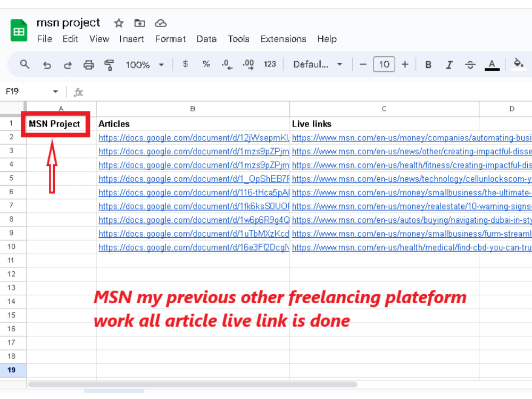Rename the msn project title
The image size is (532, 399).
coord(68,23)
